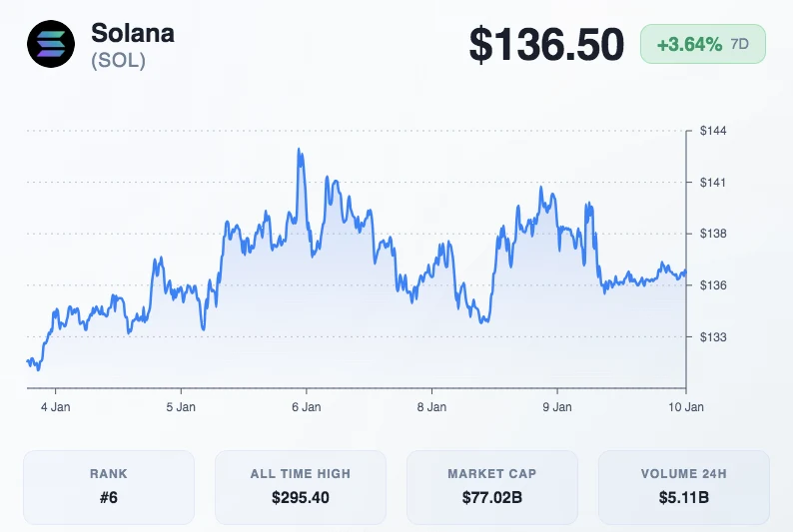Select the All Time High card
Screen dimensions: 793x532
click(x=301, y=487)
